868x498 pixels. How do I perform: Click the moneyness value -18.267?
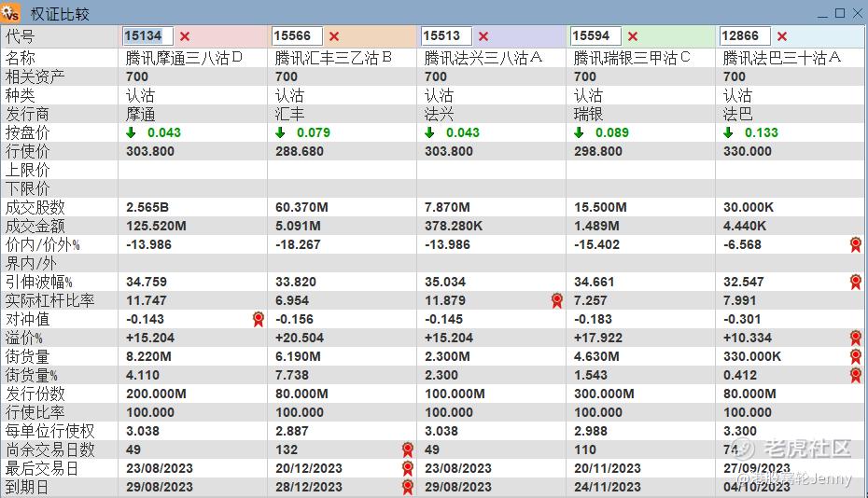click(298, 244)
